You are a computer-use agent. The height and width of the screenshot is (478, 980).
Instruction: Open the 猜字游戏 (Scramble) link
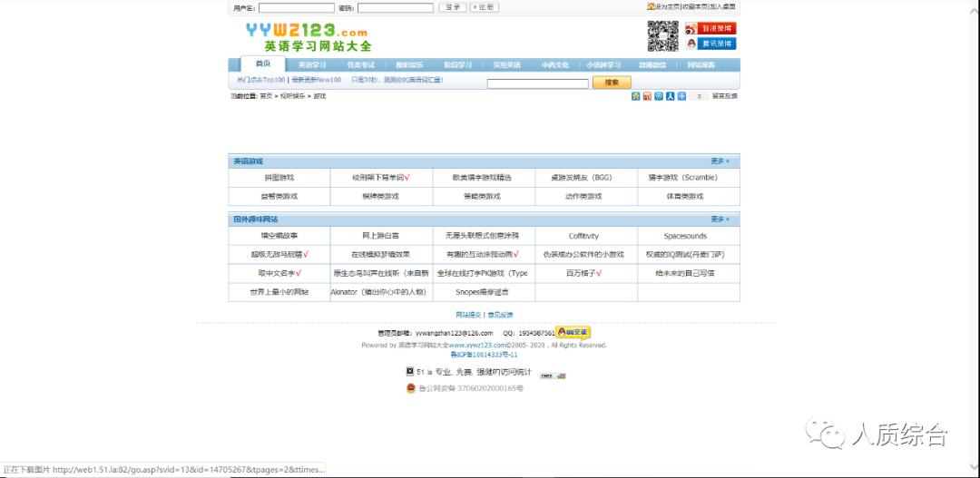(683, 178)
